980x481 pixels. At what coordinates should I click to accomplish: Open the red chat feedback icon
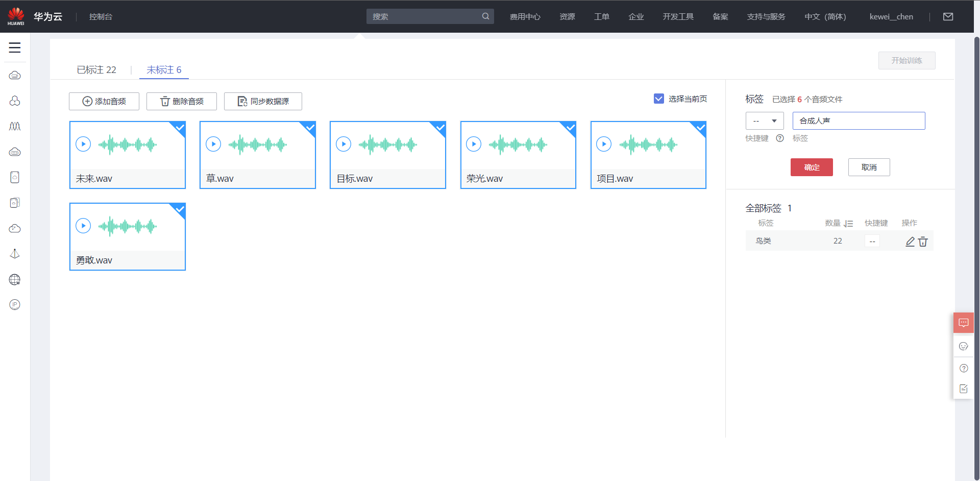tap(964, 323)
